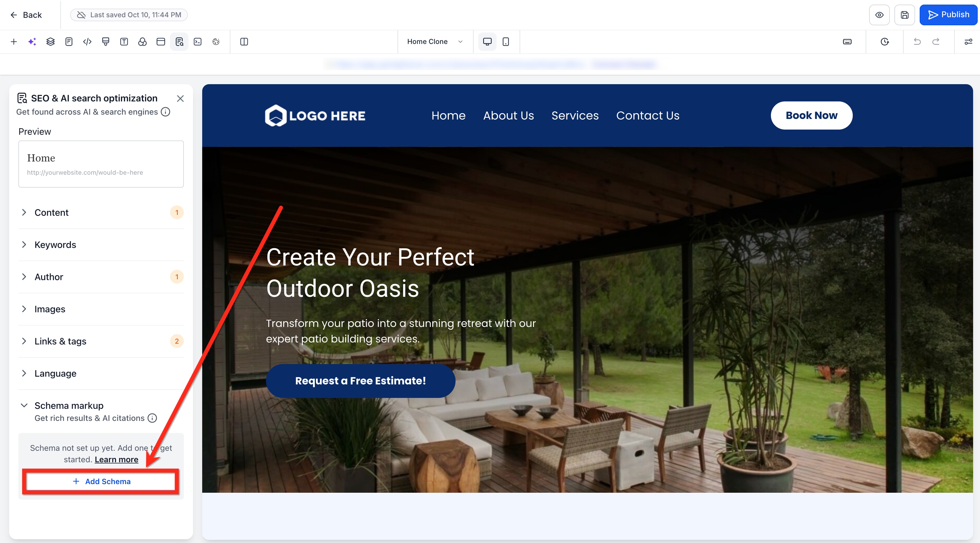Close the SEO optimization panel

coord(180,99)
